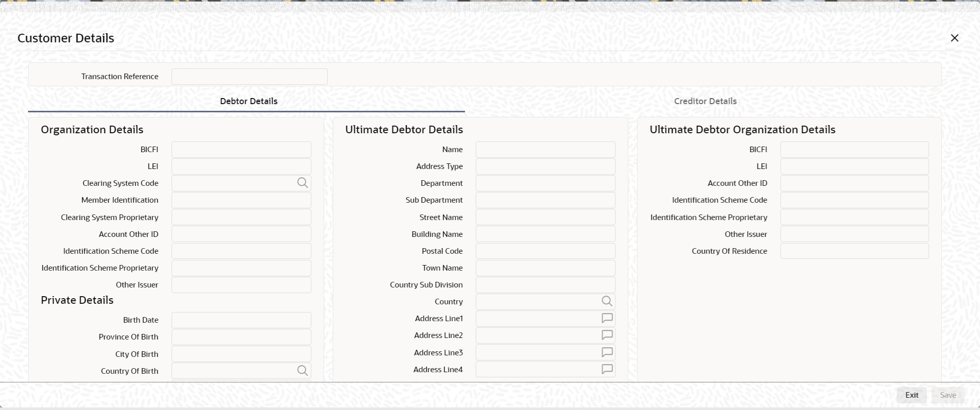This screenshot has width=980, height=410.
Task: Click the 'Customer Details' dialog title
Action: tap(66, 38)
